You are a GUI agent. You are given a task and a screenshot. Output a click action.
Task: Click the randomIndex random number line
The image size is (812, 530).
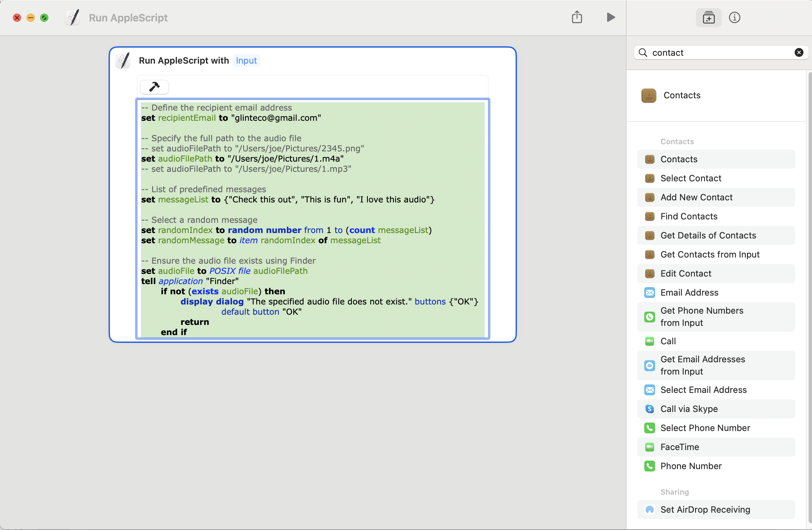point(286,231)
